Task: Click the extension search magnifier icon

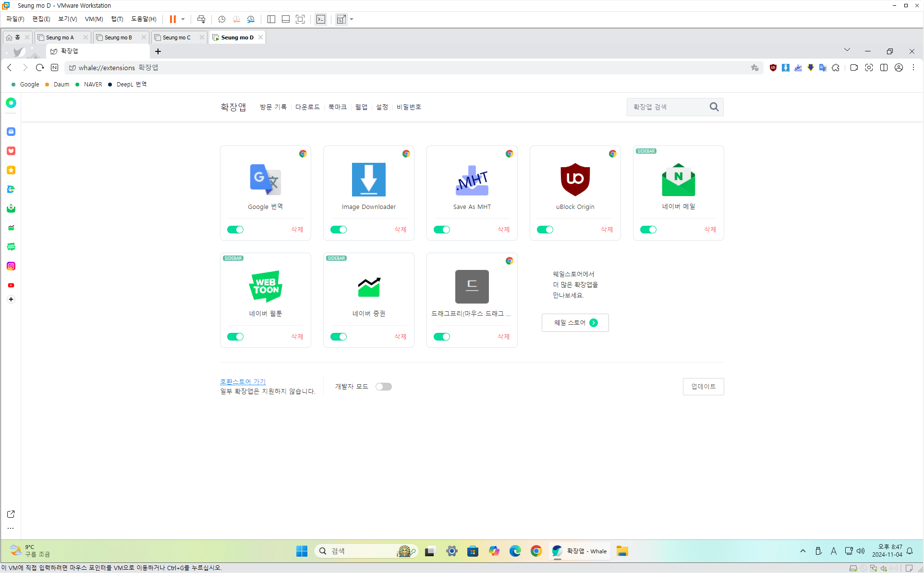Action: (x=714, y=107)
